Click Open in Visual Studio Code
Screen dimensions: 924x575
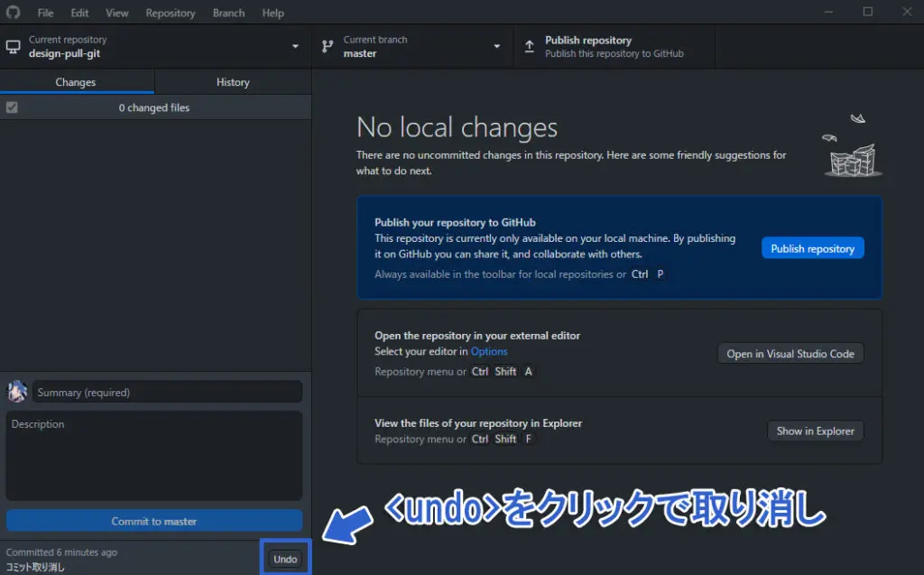[x=790, y=353]
